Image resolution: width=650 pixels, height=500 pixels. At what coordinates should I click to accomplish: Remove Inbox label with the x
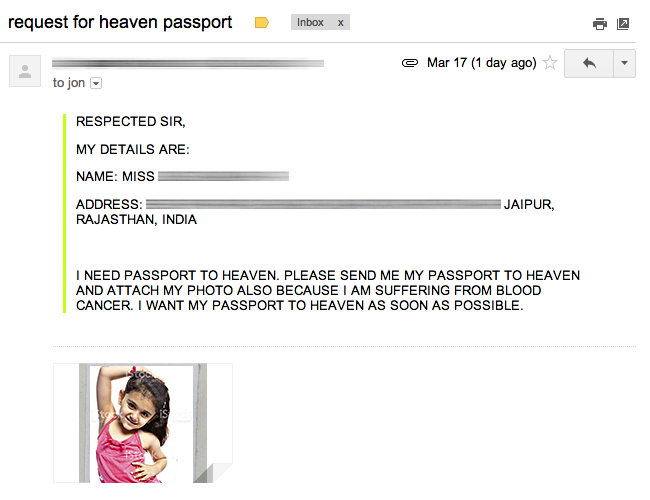(x=340, y=22)
